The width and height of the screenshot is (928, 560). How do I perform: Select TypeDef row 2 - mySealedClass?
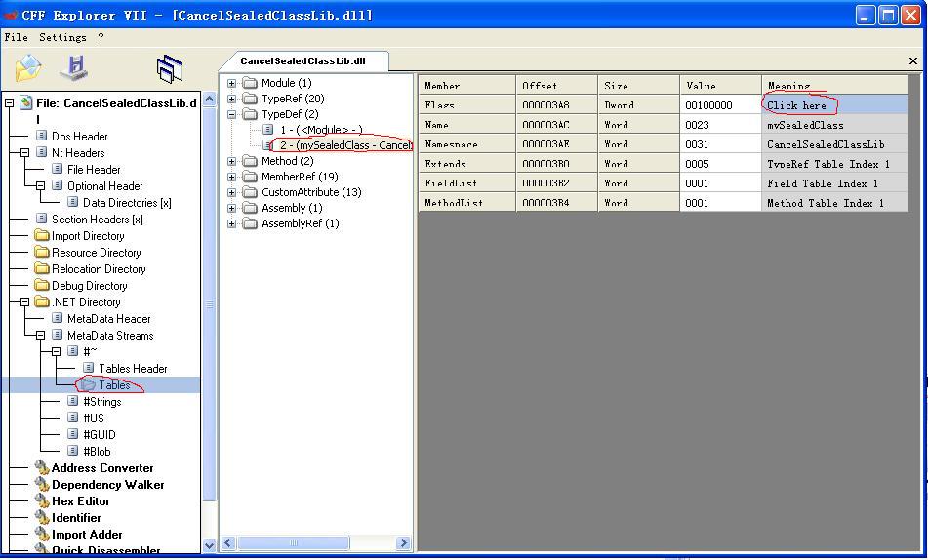tap(345, 145)
